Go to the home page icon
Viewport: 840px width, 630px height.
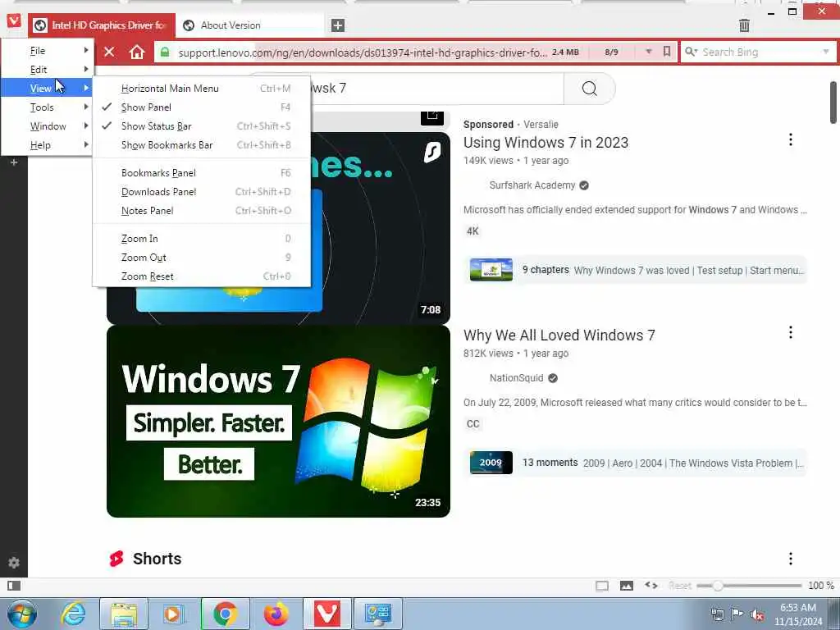pyautogui.click(x=137, y=52)
